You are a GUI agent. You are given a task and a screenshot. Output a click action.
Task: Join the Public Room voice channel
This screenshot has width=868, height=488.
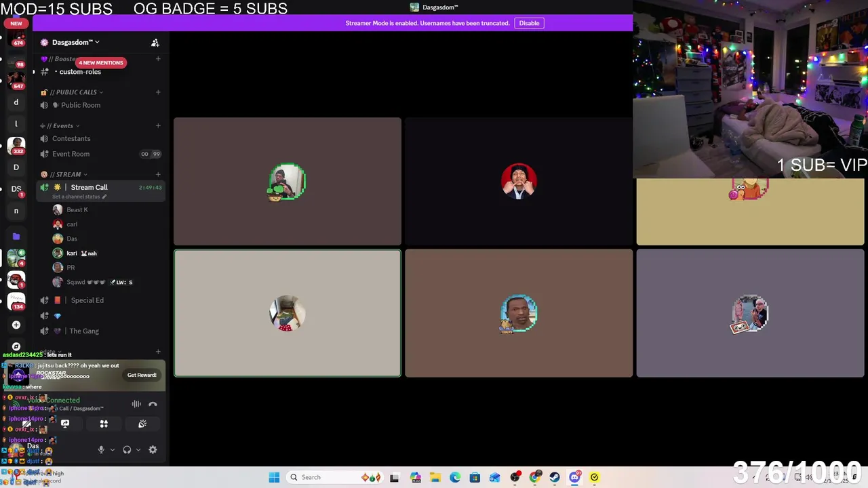[x=100, y=105]
